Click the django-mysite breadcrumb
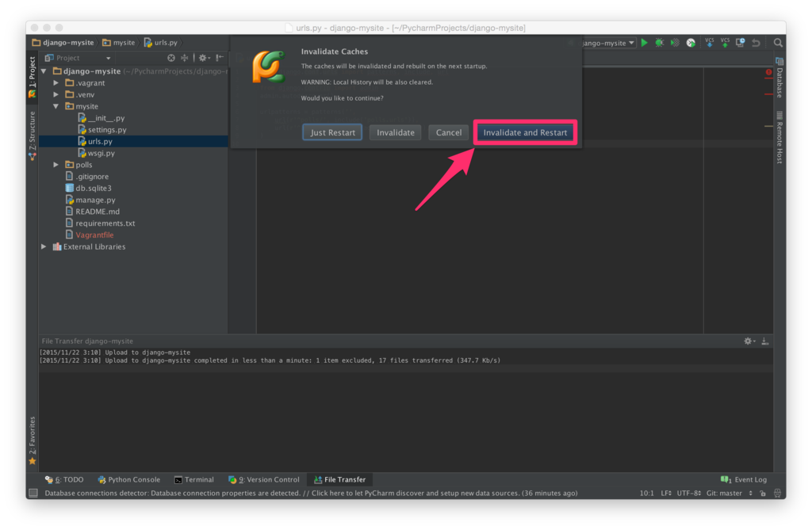This screenshot has height=530, width=812. [x=63, y=43]
